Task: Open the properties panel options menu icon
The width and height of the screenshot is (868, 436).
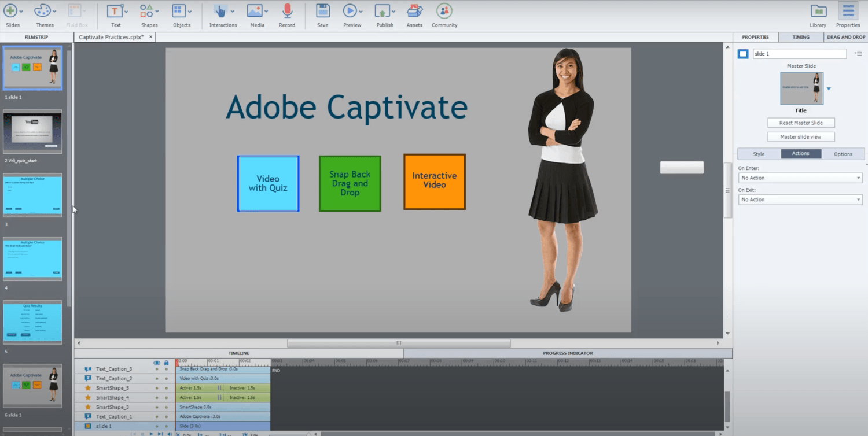Action: click(x=858, y=53)
